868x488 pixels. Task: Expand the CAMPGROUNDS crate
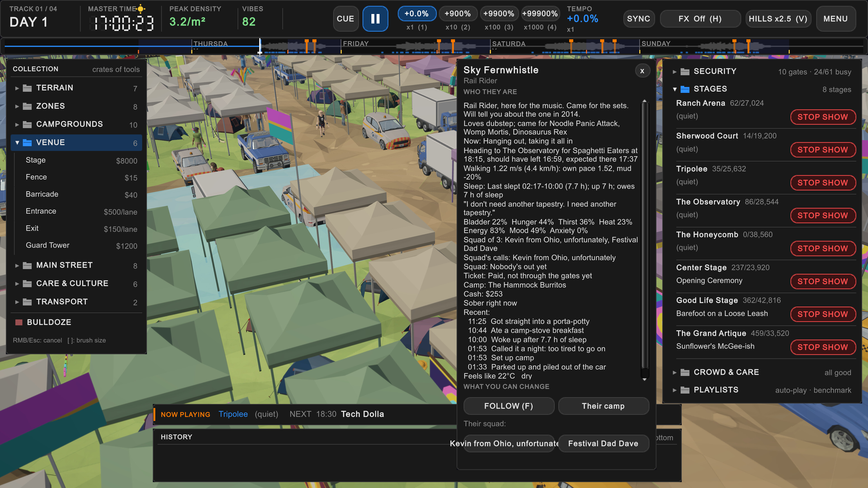76,124
